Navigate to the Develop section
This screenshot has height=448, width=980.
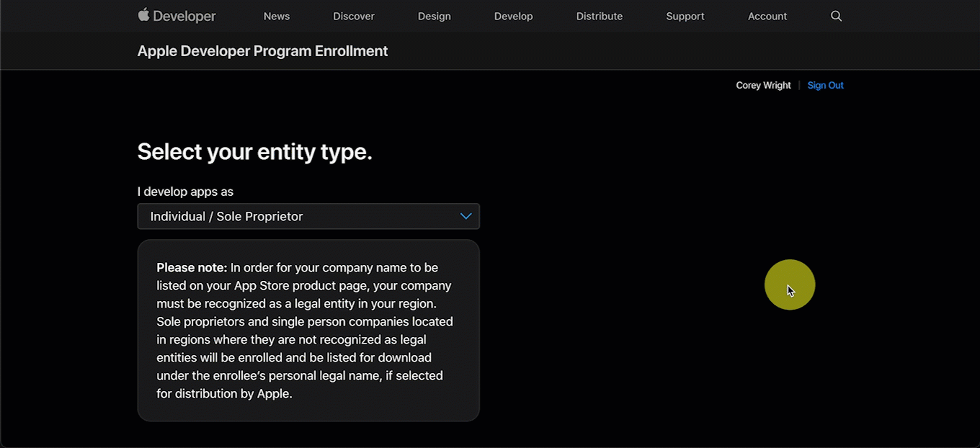coord(514,16)
